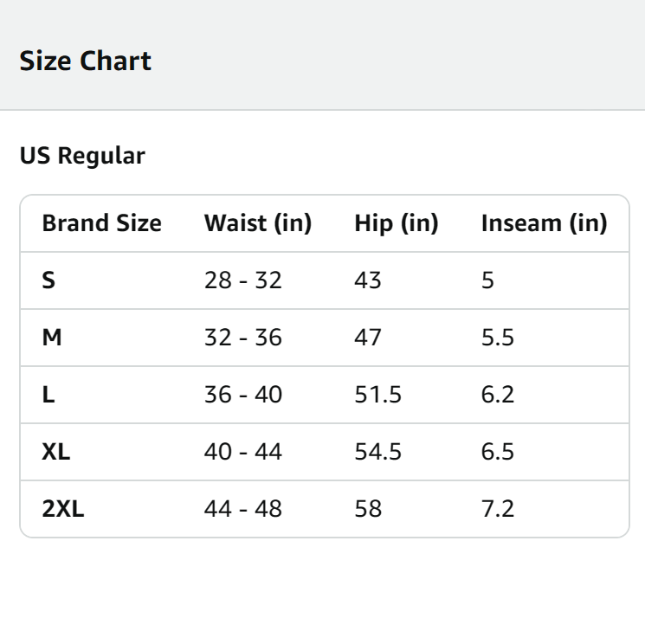The image size is (645, 644).
Task: Select the Waist (in) column header
Action: (x=257, y=223)
